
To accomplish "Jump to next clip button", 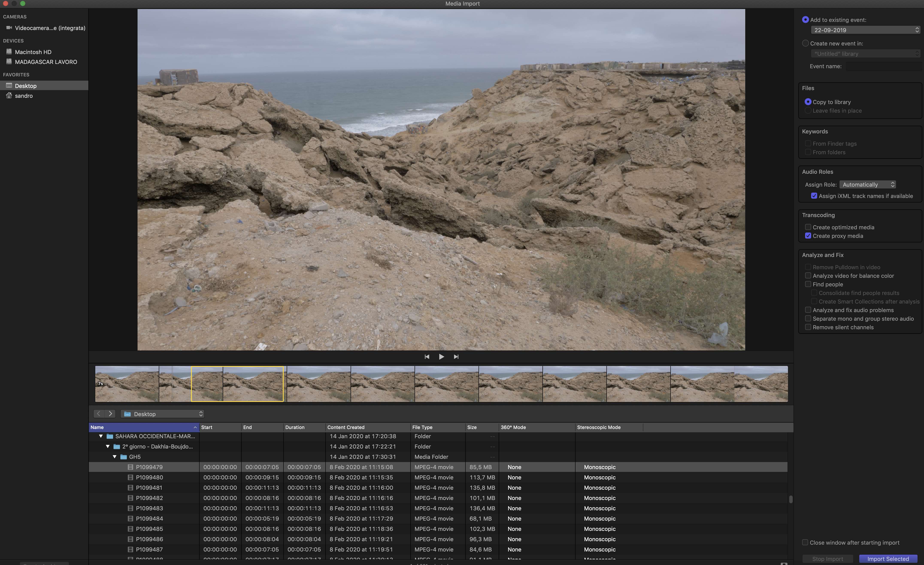I will point(456,357).
